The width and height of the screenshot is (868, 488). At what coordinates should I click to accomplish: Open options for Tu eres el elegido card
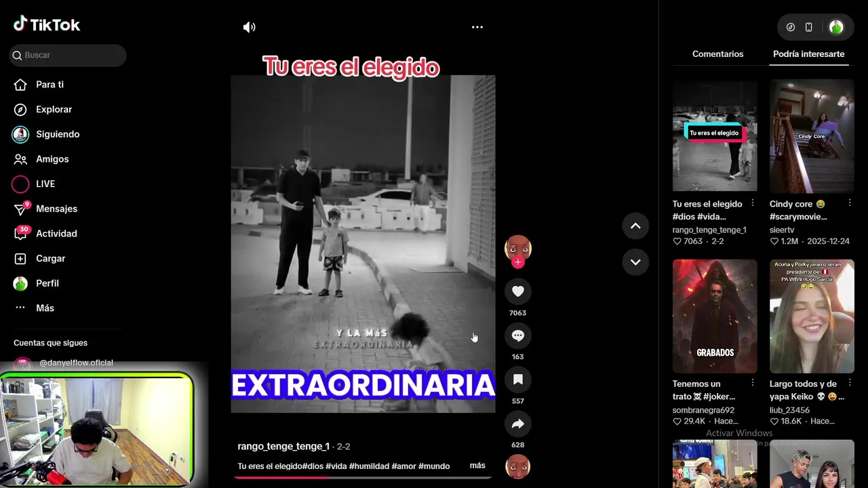point(752,203)
